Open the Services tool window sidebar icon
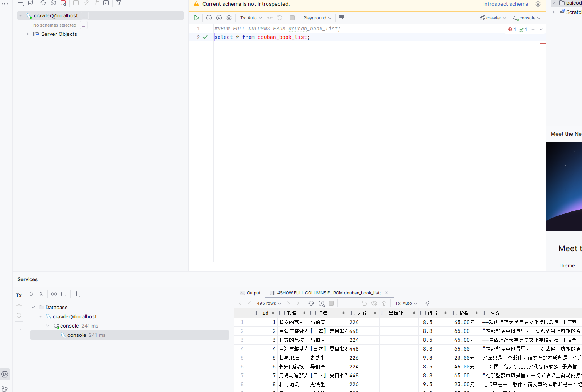Image resolution: width=582 pixels, height=392 pixels. (x=5, y=374)
